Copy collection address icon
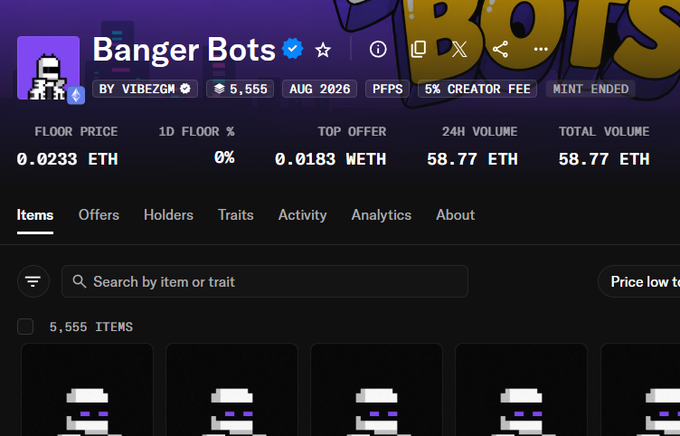Image resolution: width=680 pixels, height=436 pixels. tap(418, 49)
